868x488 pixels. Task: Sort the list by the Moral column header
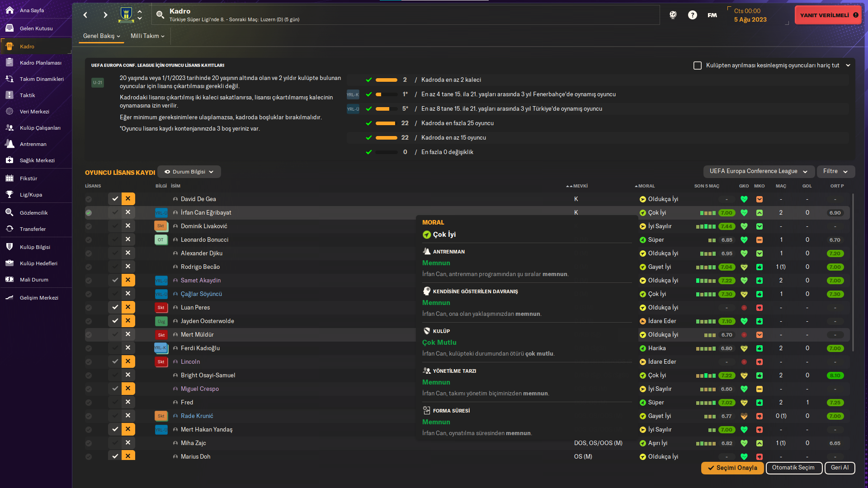pos(646,186)
